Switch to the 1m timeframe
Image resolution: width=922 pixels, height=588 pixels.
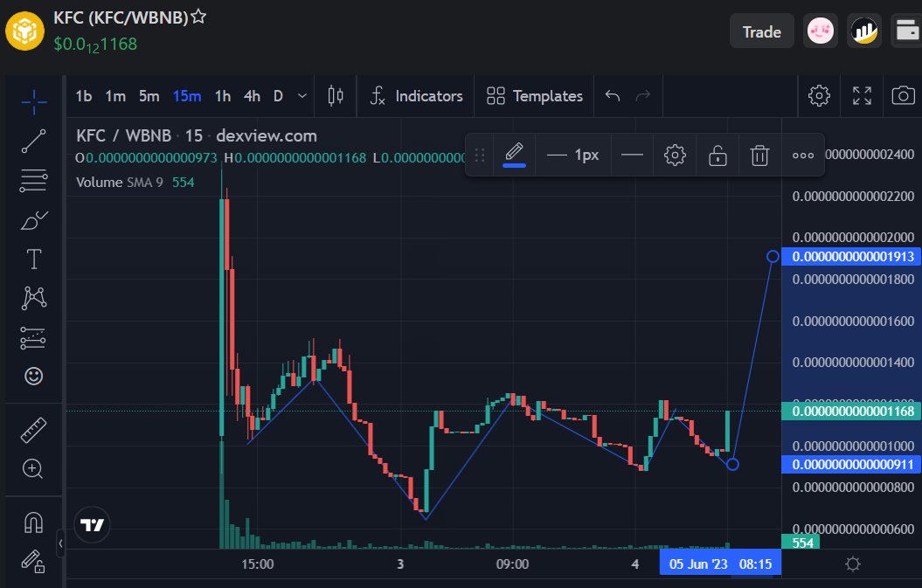pyautogui.click(x=115, y=96)
